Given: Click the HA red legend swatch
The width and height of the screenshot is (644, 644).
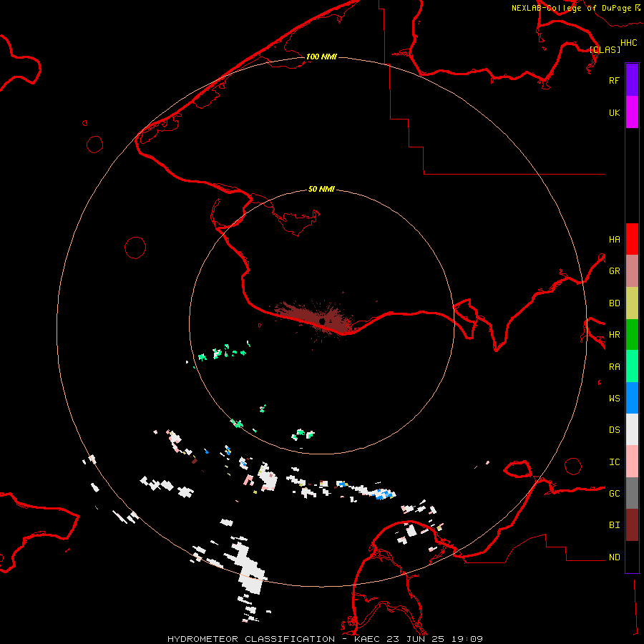Looking at the screenshot, I should tap(632, 239).
